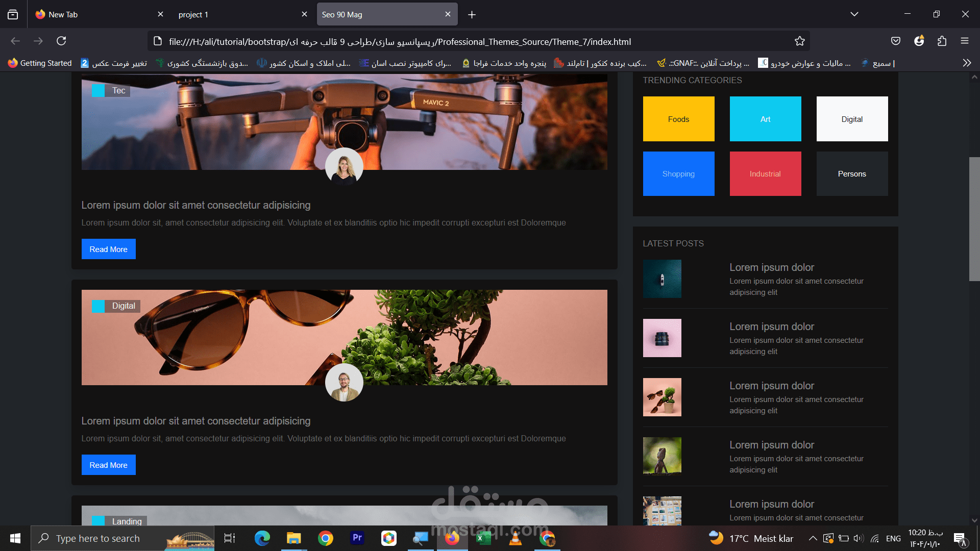
Task: Click the woman author avatar
Action: coord(344,166)
